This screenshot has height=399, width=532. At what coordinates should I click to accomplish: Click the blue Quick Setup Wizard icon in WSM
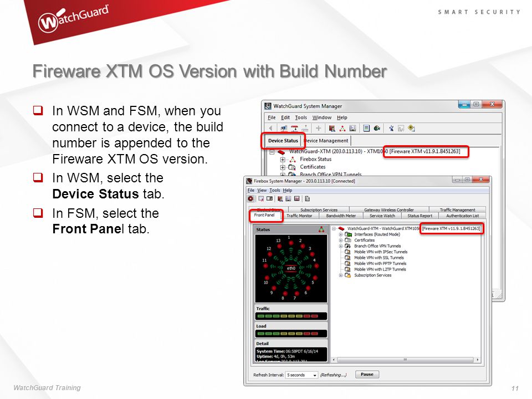[x=391, y=128]
